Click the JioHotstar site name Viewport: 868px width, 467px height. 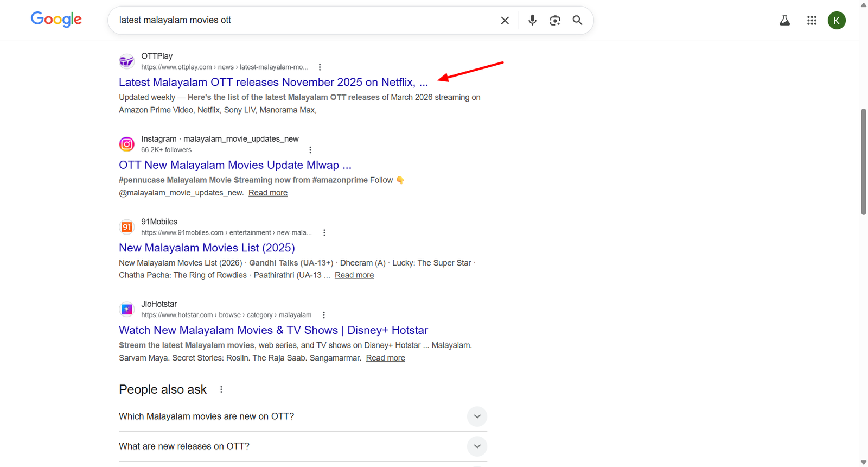click(x=159, y=304)
